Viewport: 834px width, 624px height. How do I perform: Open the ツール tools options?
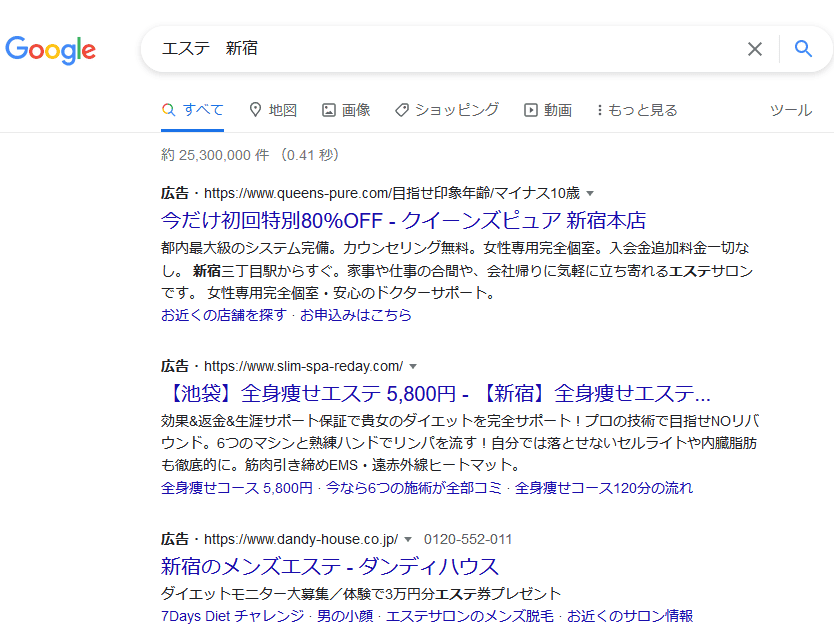pos(790,110)
